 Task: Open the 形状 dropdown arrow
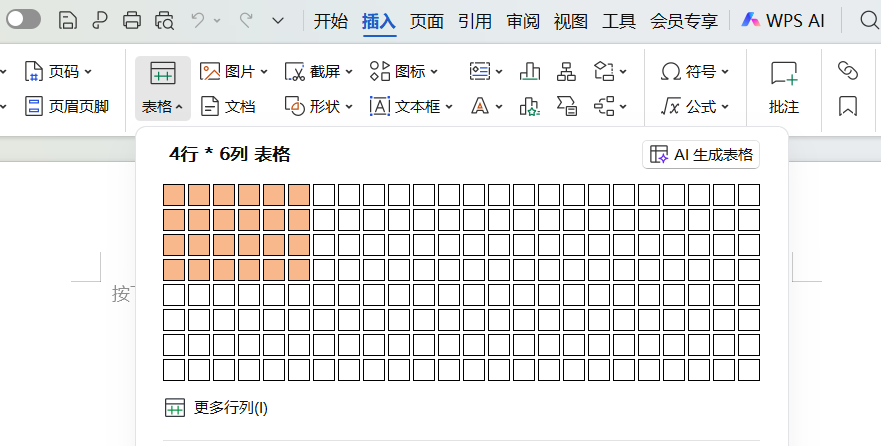(x=349, y=106)
